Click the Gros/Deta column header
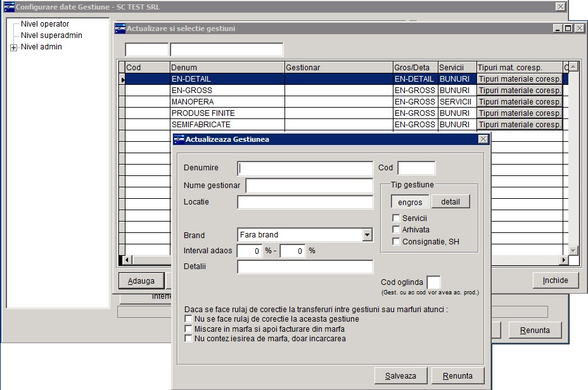588x390 pixels. tap(416, 68)
